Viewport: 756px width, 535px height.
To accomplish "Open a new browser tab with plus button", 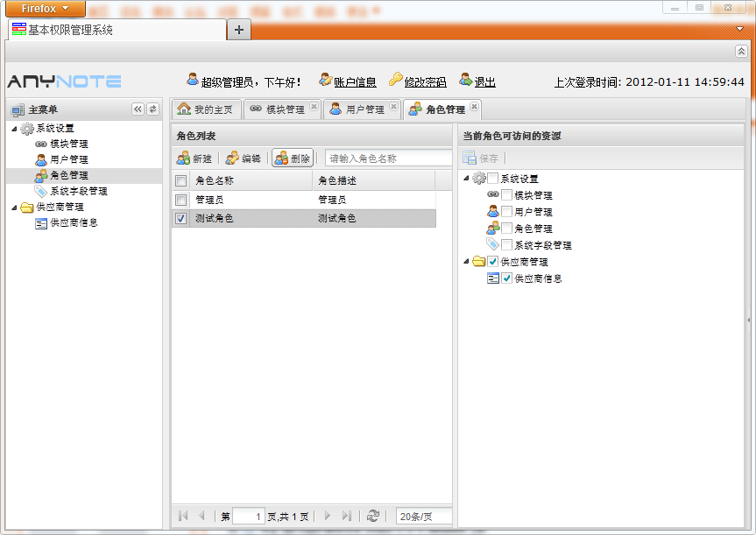I will click(238, 30).
